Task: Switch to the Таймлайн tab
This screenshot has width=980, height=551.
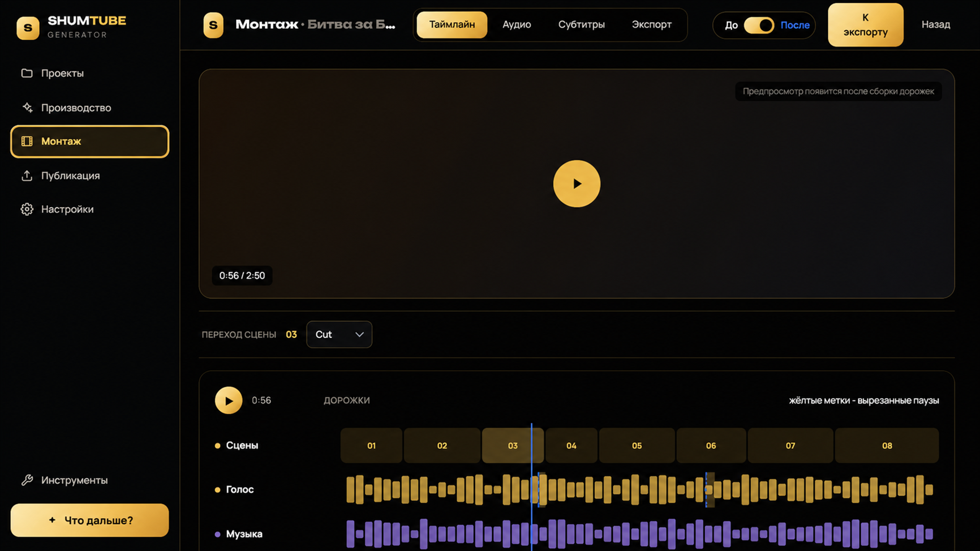Action: click(x=452, y=24)
